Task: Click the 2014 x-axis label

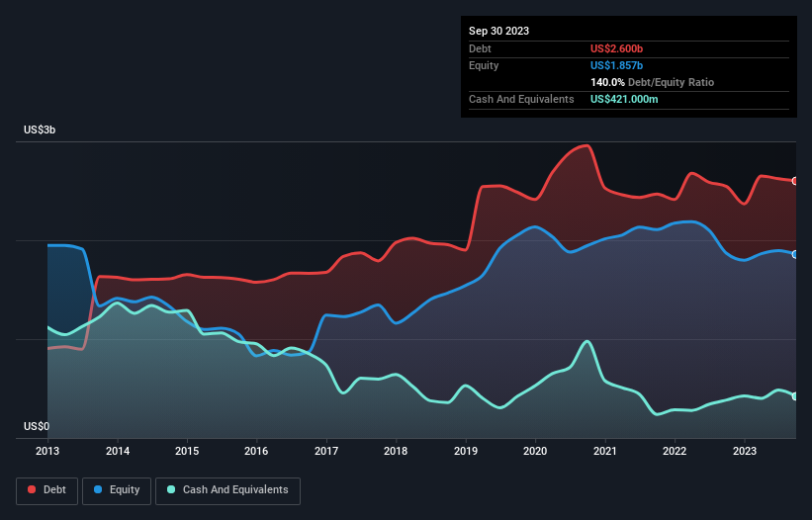Action: click(x=118, y=451)
